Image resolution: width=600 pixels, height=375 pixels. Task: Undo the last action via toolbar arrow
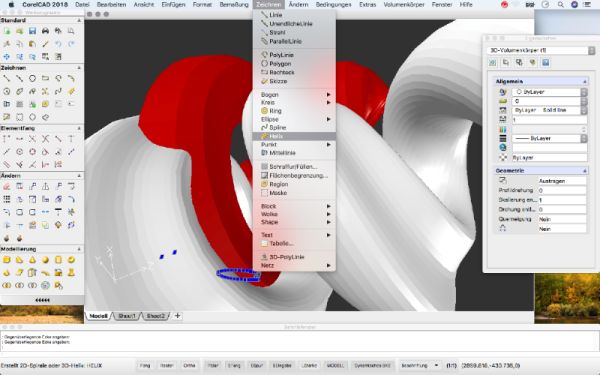(58, 44)
